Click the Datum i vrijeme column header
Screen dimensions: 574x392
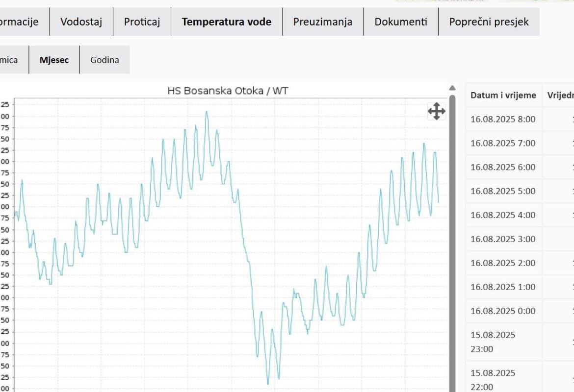(503, 95)
